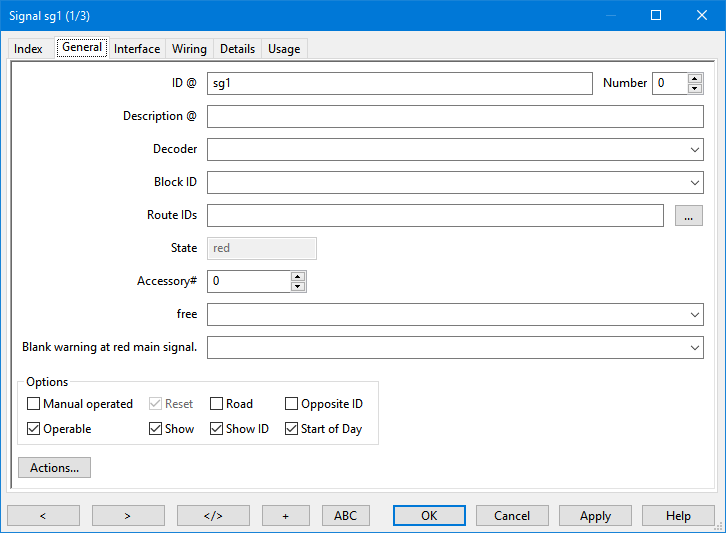The width and height of the screenshot is (726, 533).
Task: Expand the Decoder dropdown
Action: pos(695,149)
